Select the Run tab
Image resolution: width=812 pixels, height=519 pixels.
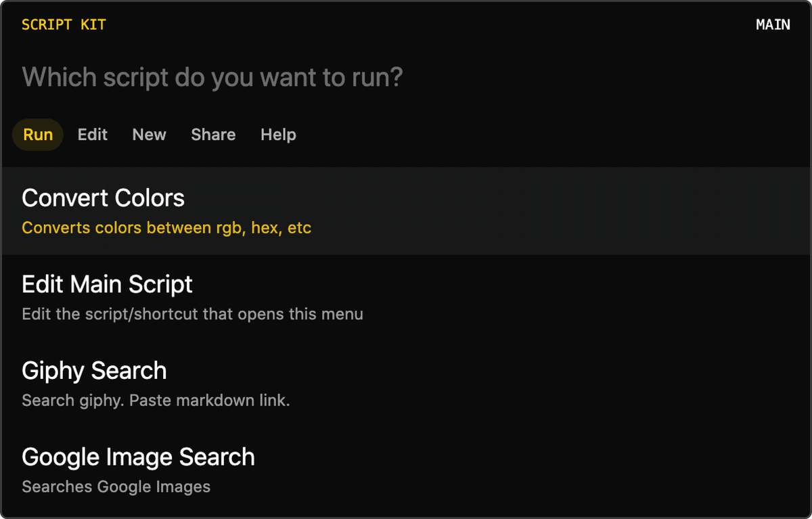pyautogui.click(x=38, y=135)
